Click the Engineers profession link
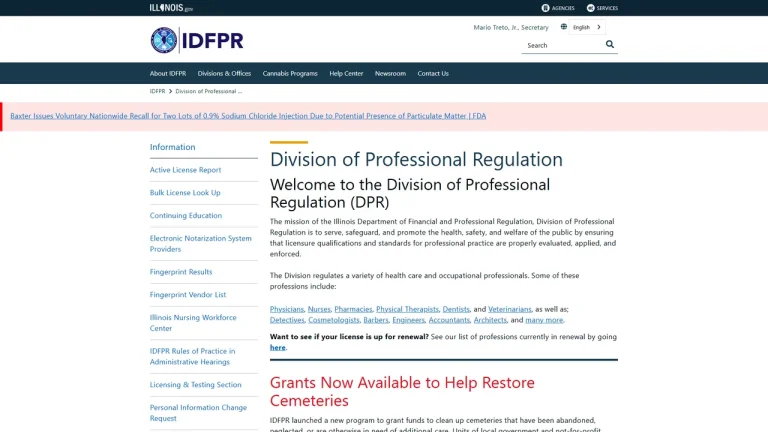This screenshot has width=768, height=432. point(408,320)
